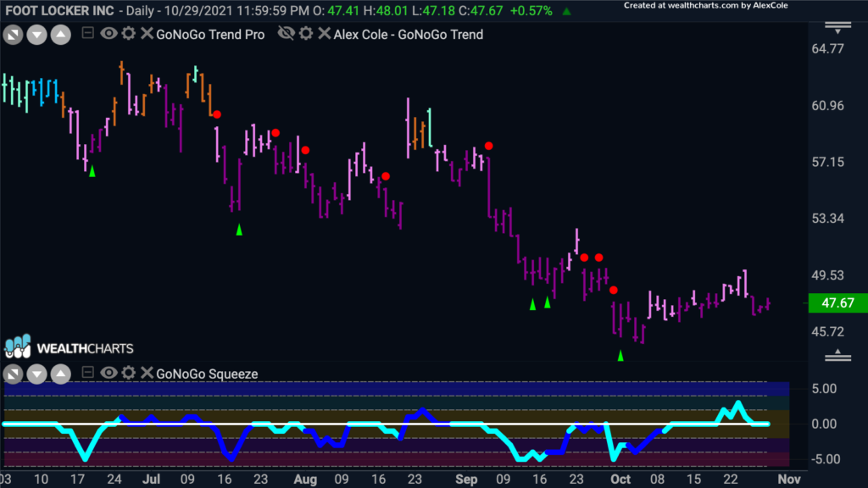Select the GoNoGo Squeeze label

[207, 374]
